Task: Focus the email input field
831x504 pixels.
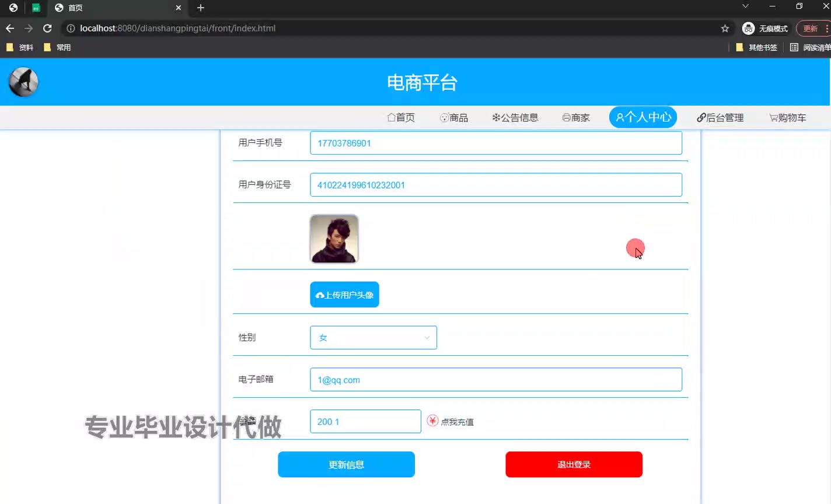Action: coord(495,380)
